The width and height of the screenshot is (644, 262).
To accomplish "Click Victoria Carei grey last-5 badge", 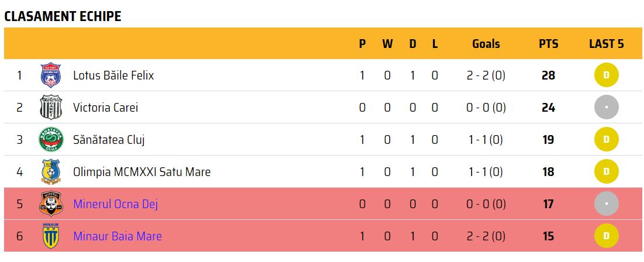I will point(606,108).
